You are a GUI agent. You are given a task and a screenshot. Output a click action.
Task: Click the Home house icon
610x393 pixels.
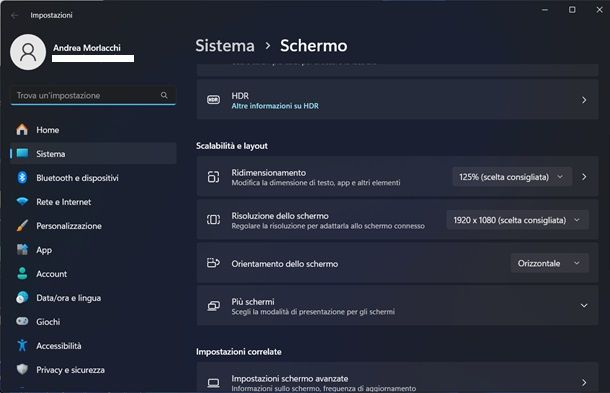pos(22,130)
